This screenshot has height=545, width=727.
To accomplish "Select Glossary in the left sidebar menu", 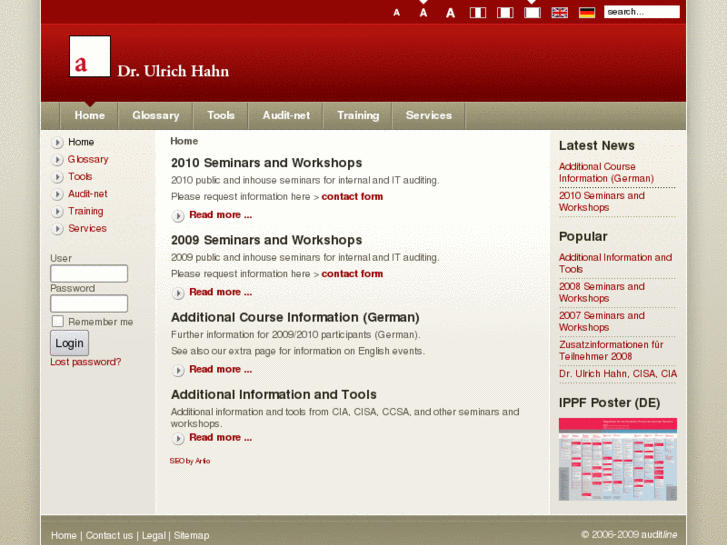I will tap(88, 159).
